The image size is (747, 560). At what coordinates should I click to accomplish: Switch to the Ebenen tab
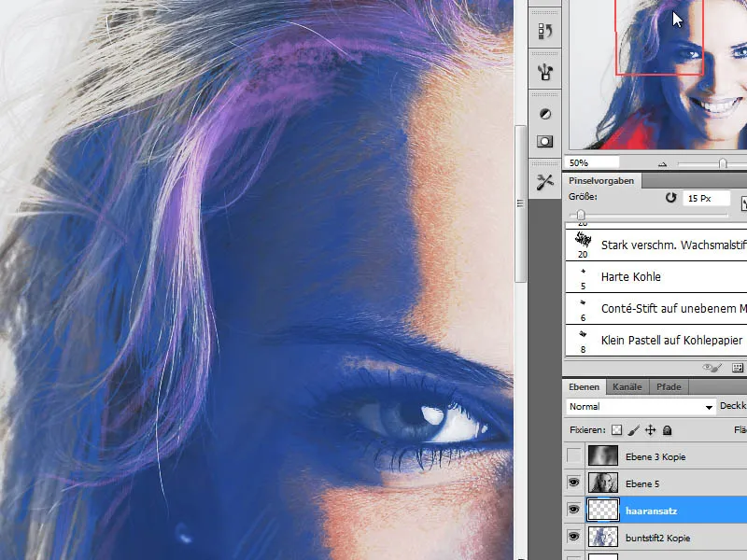tap(585, 386)
